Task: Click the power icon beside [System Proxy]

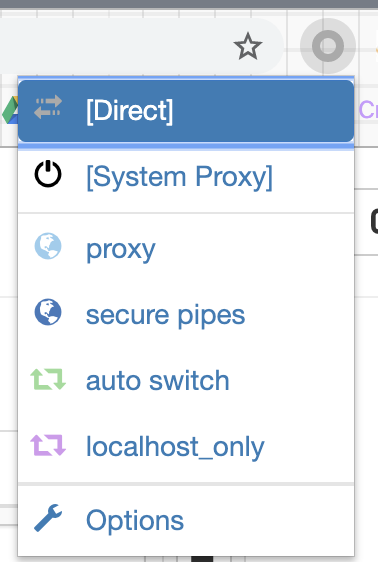Action: tap(48, 174)
